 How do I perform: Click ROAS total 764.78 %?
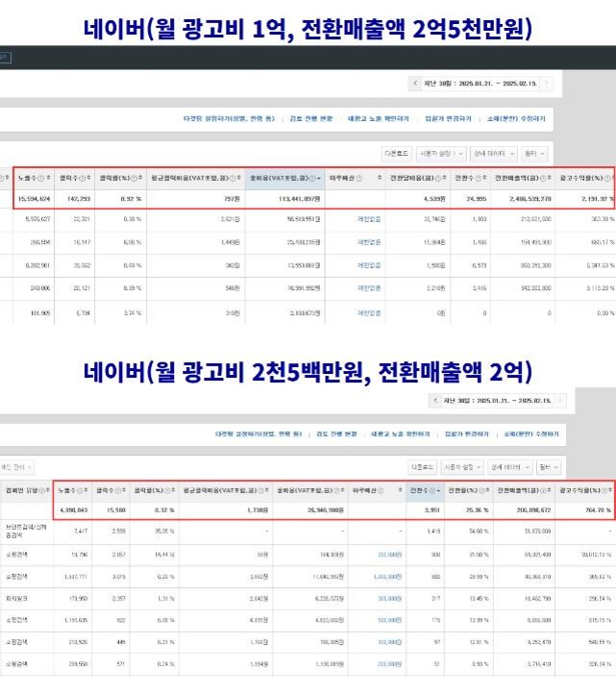tap(599, 510)
